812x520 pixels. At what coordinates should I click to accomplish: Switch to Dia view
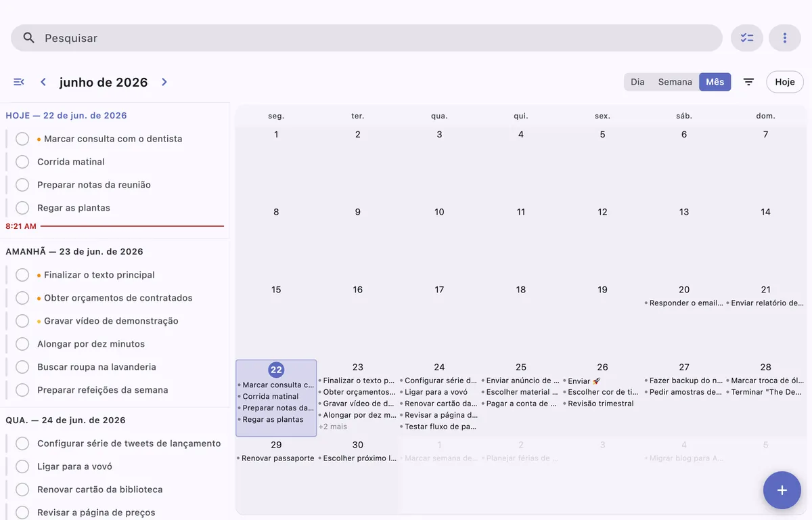point(637,82)
